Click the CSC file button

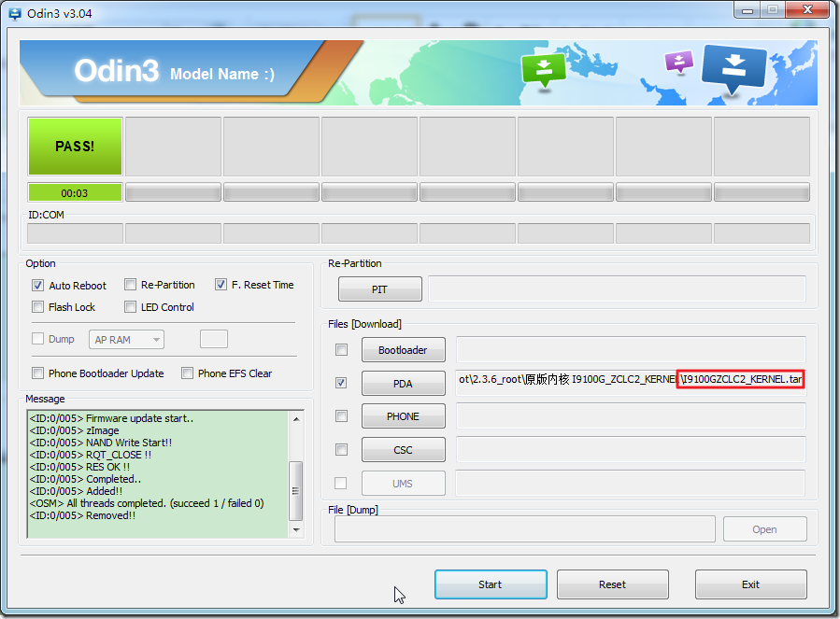point(404,450)
